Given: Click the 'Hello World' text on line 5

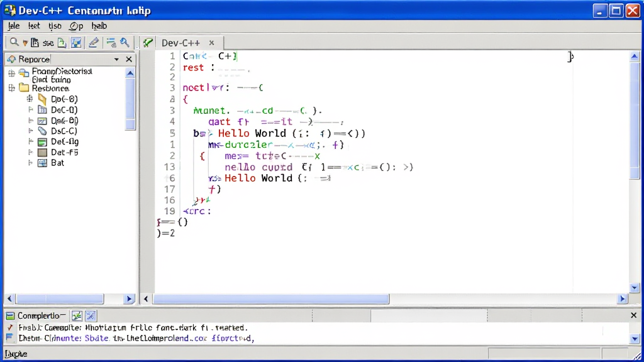Looking at the screenshot, I should pos(252,133).
